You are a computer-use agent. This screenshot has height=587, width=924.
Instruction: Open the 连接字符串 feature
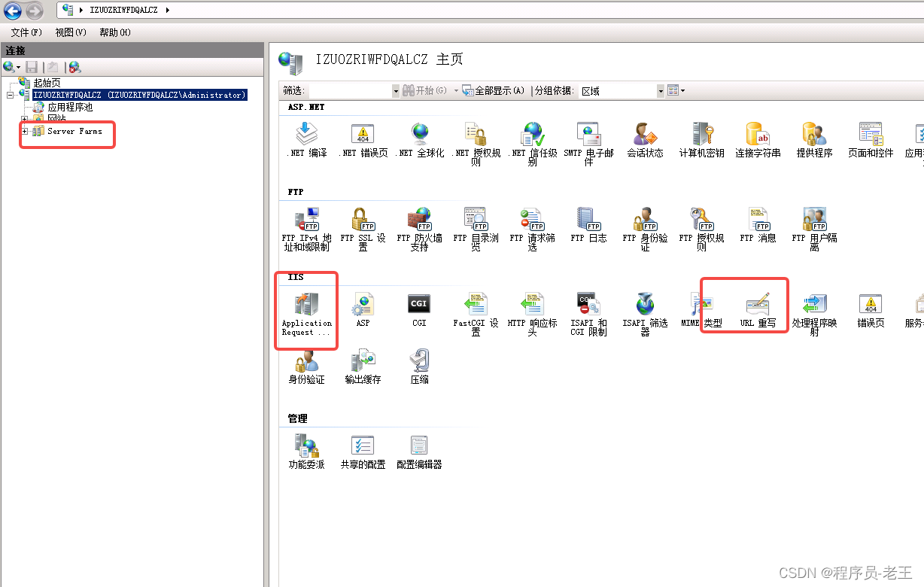[x=758, y=140]
